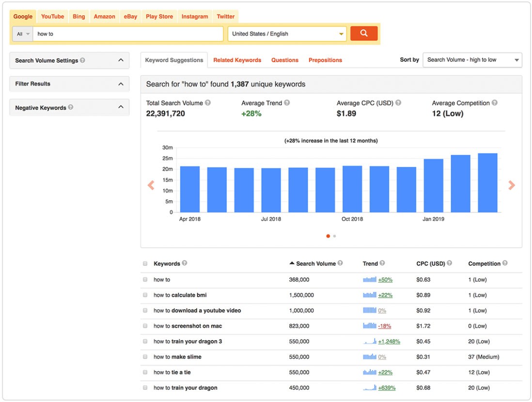Collapse the Search Volume Settings panel
The height and width of the screenshot is (402, 532).
(x=121, y=60)
